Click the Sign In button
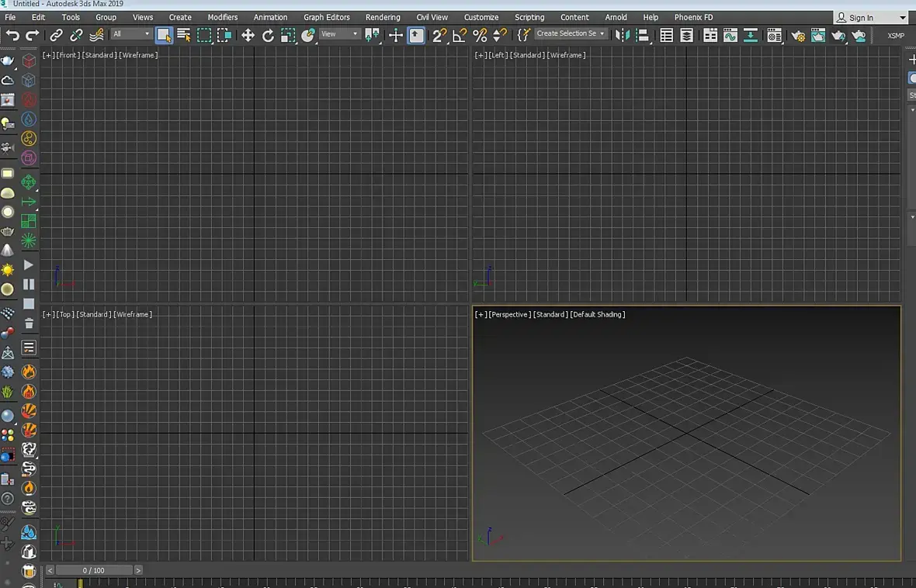Viewport: 916px width, 588px height. (x=860, y=18)
